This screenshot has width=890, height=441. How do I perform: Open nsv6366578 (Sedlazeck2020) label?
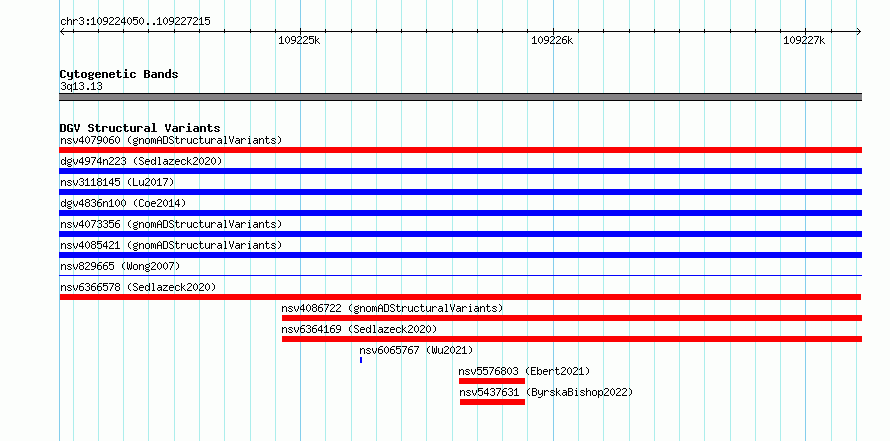(138, 287)
